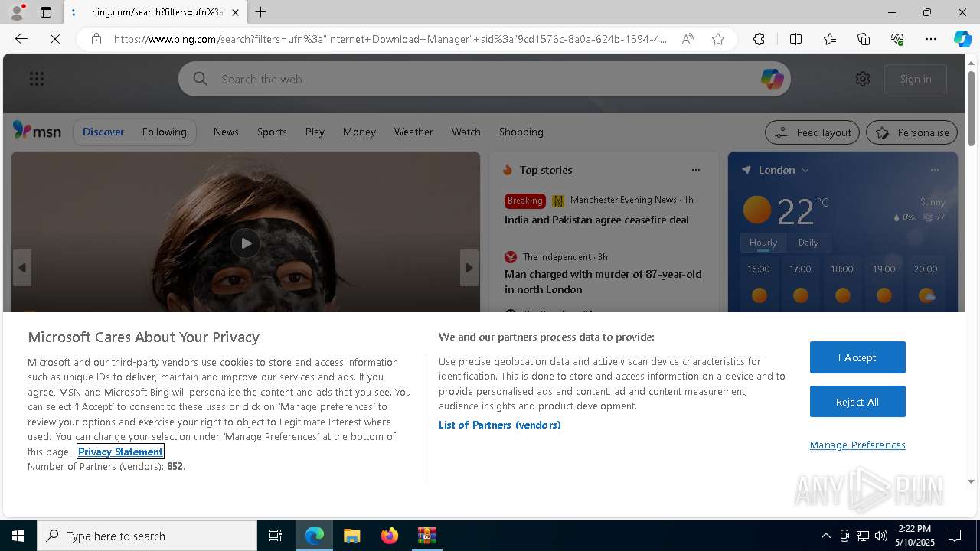The height and width of the screenshot is (551, 980).
Task: Add this page to favorites
Action: 718,39
